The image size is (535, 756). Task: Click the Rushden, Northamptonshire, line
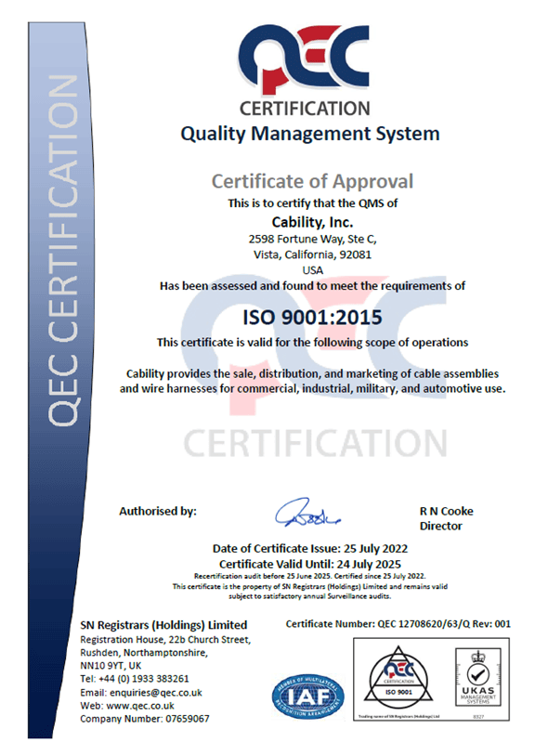[x=144, y=653]
